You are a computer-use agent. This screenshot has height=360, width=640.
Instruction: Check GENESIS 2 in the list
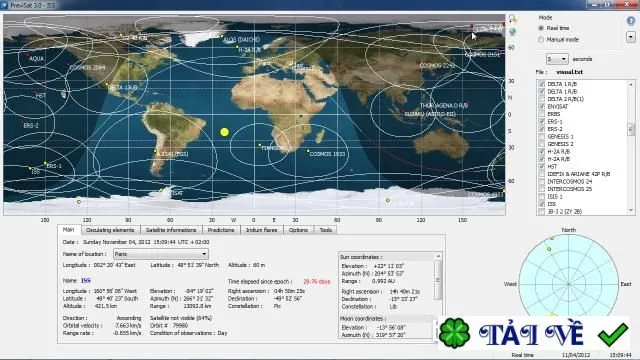pos(542,144)
